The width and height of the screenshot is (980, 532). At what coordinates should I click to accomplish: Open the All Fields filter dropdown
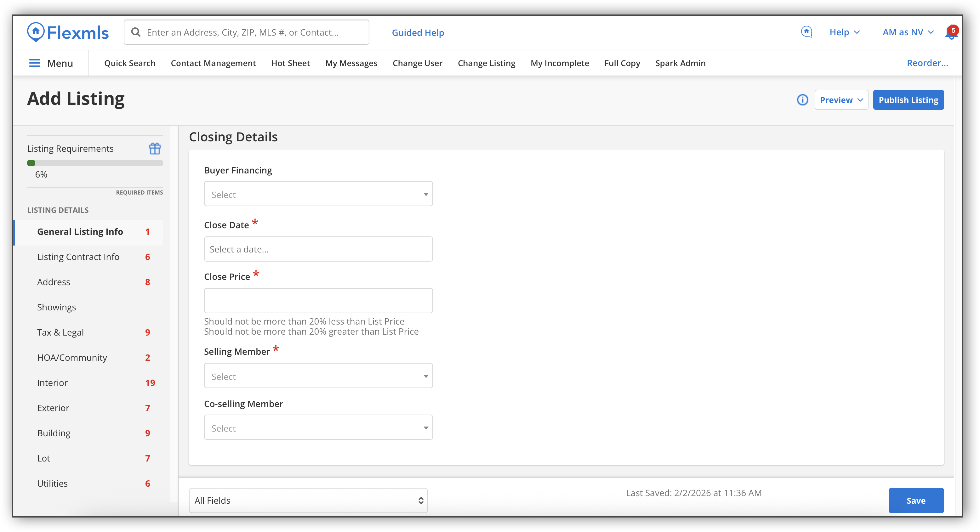coord(308,501)
